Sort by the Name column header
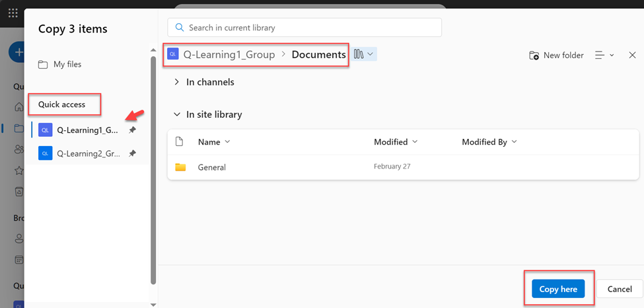The width and height of the screenshot is (644, 308). [209, 142]
